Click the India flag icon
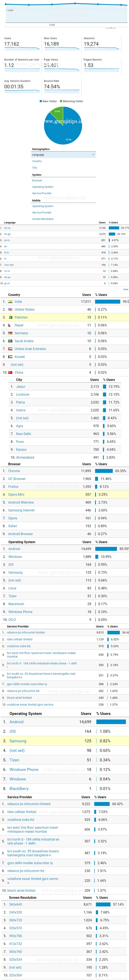This screenshot has height=980, width=129. click(x=10, y=302)
